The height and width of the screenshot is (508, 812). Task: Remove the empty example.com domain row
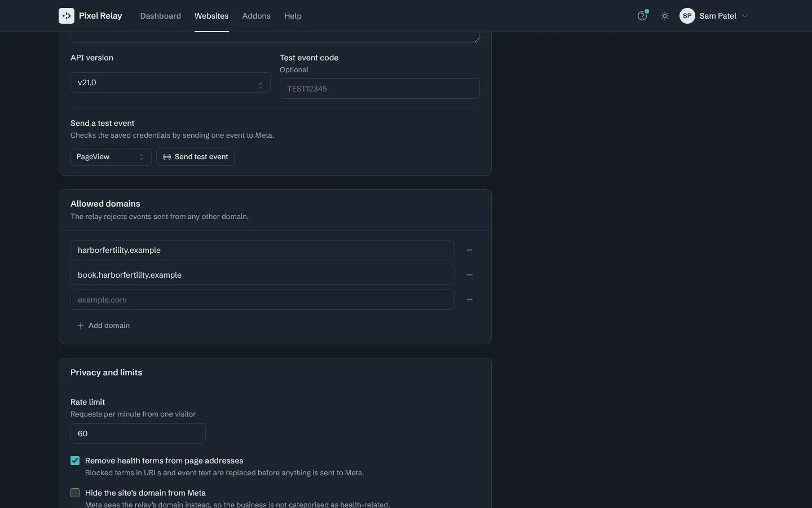pyautogui.click(x=470, y=300)
